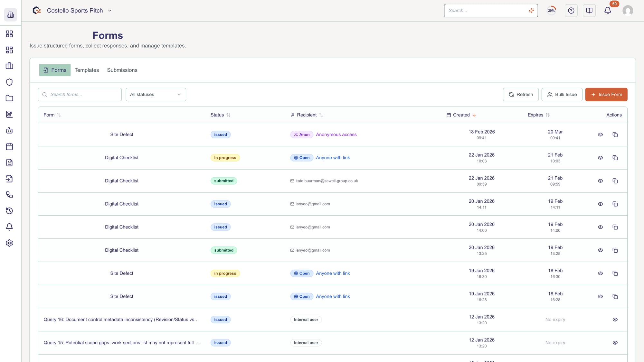This screenshot has width=644, height=362.
Task: Click the history clock icon in the sidebar
Action: [x=9, y=211]
